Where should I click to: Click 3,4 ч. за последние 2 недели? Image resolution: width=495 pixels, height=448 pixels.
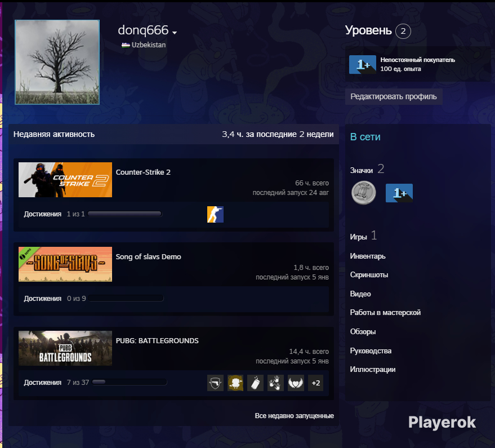click(x=278, y=134)
